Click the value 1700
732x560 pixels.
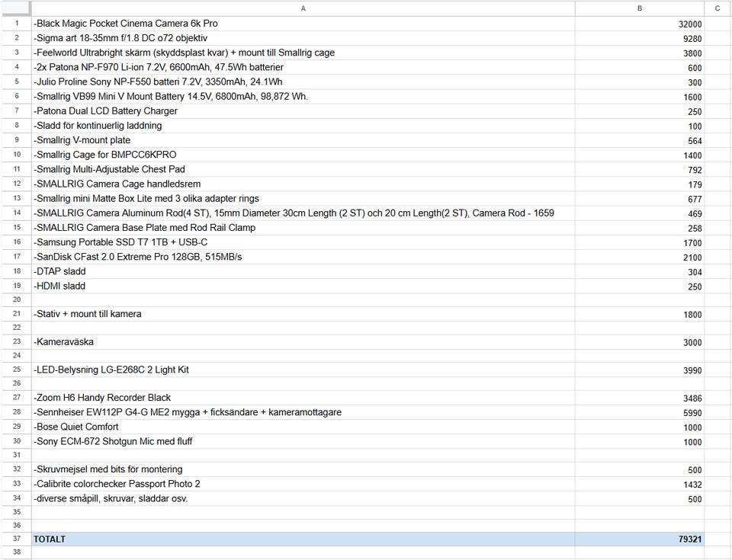click(x=692, y=243)
